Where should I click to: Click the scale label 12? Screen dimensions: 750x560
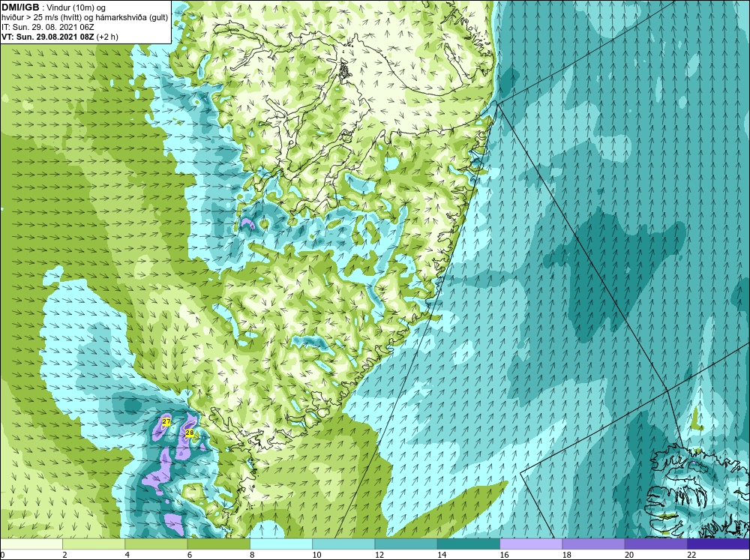(379, 555)
